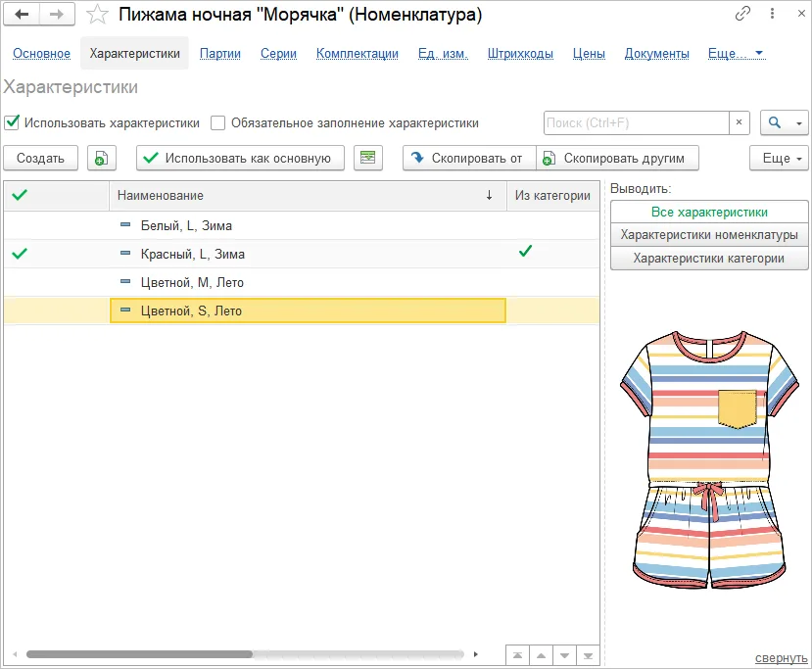Click the right arrow of horizontal scrollbar
This screenshot has width=812, height=669.
[475, 654]
